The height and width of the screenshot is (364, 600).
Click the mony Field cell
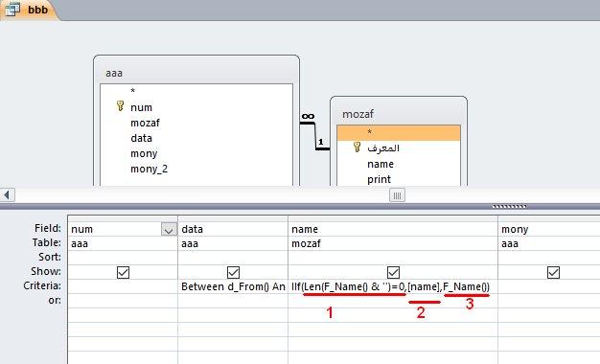(549, 229)
